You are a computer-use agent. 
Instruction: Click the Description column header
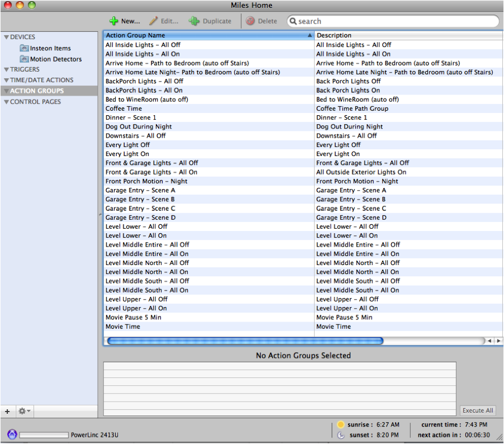click(408, 35)
